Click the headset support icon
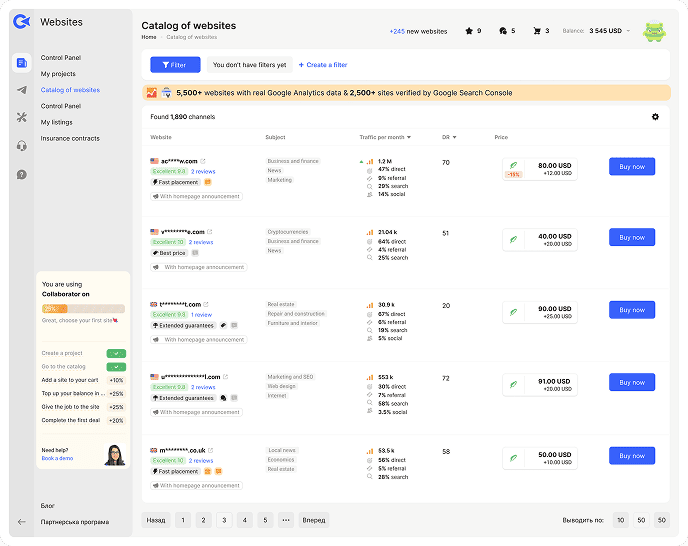Image resolution: width=688 pixels, height=546 pixels. pyautogui.click(x=22, y=146)
